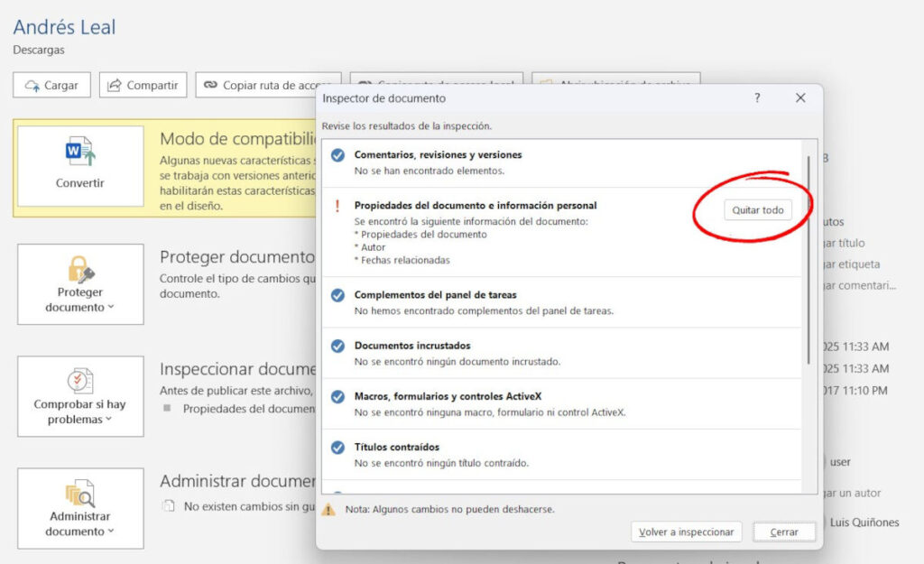The height and width of the screenshot is (564, 924).
Task: Click the blue checkmark beside Comentarios, revisiones y versiones
Action: click(x=337, y=155)
